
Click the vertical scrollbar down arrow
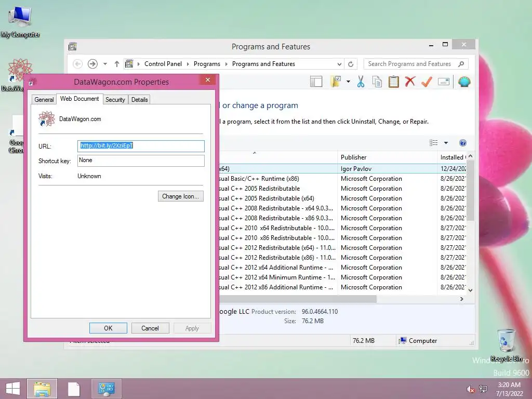470,290
